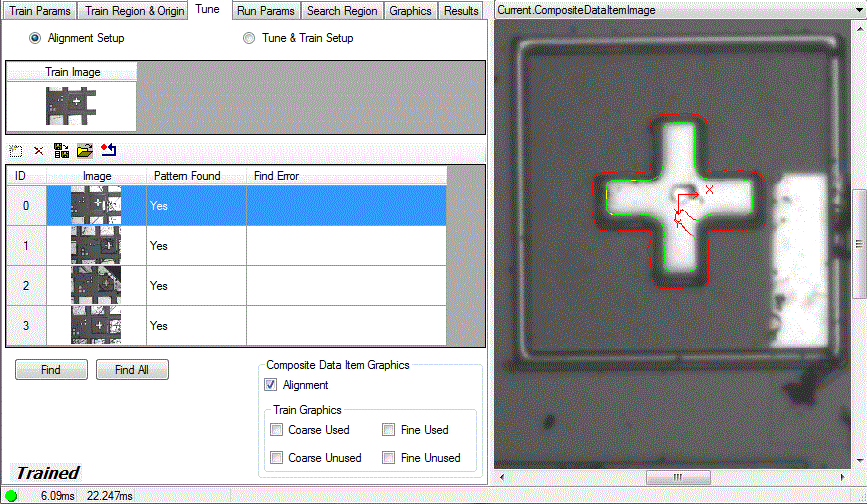The height and width of the screenshot is (504, 867).
Task: Click the red dot import arrow icon
Action: point(108,151)
